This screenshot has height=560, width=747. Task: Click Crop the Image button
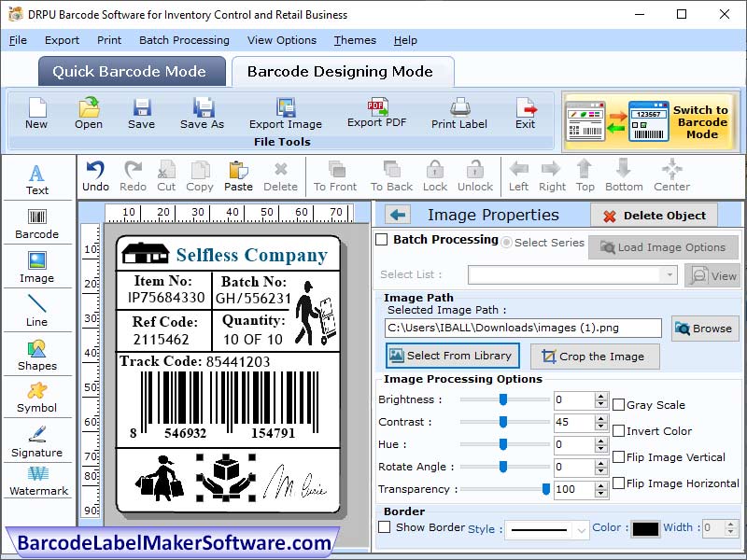(595, 357)
